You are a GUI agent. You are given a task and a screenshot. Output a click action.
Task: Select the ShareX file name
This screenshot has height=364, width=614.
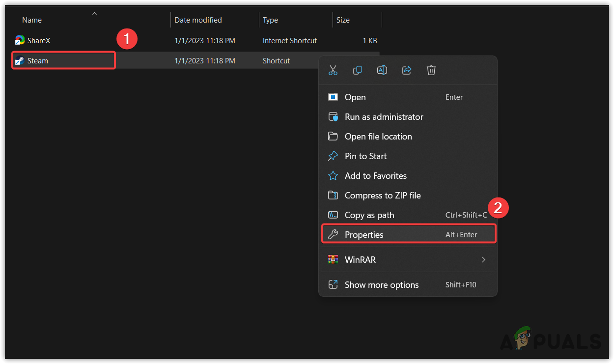coord(39,41)
